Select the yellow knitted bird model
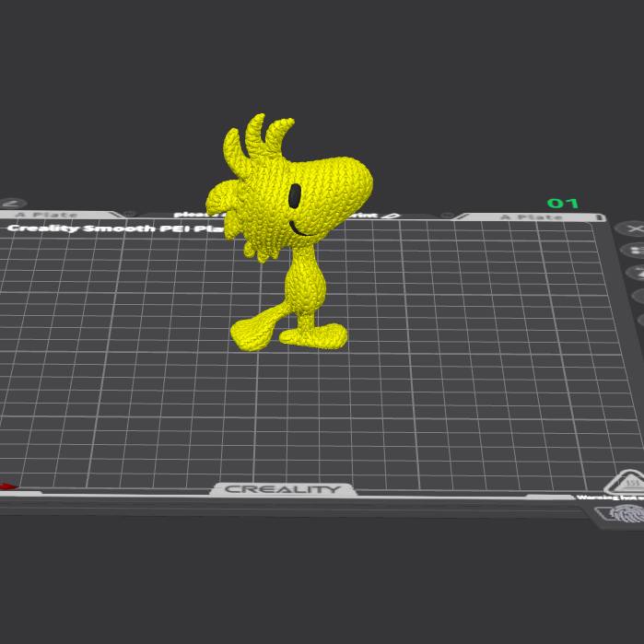Viewport: 644px width, 644px height. coord(289,232)
